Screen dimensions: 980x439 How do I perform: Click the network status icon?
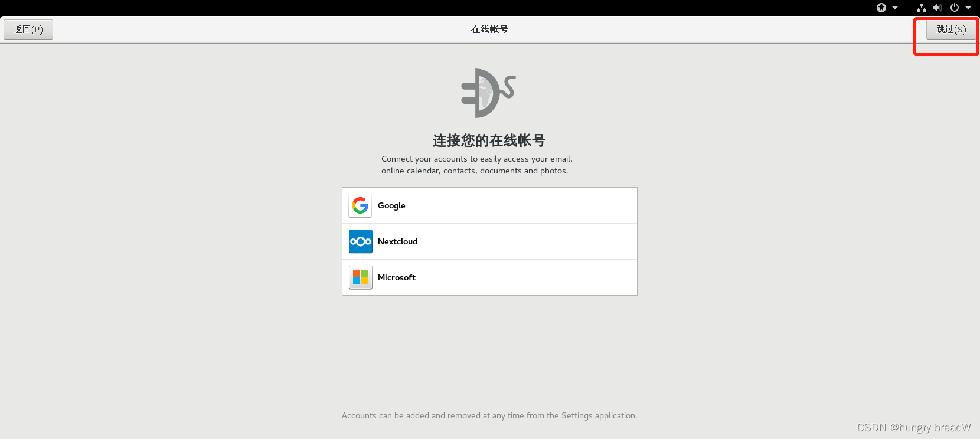pyautogui.click(x=921, y=8)
